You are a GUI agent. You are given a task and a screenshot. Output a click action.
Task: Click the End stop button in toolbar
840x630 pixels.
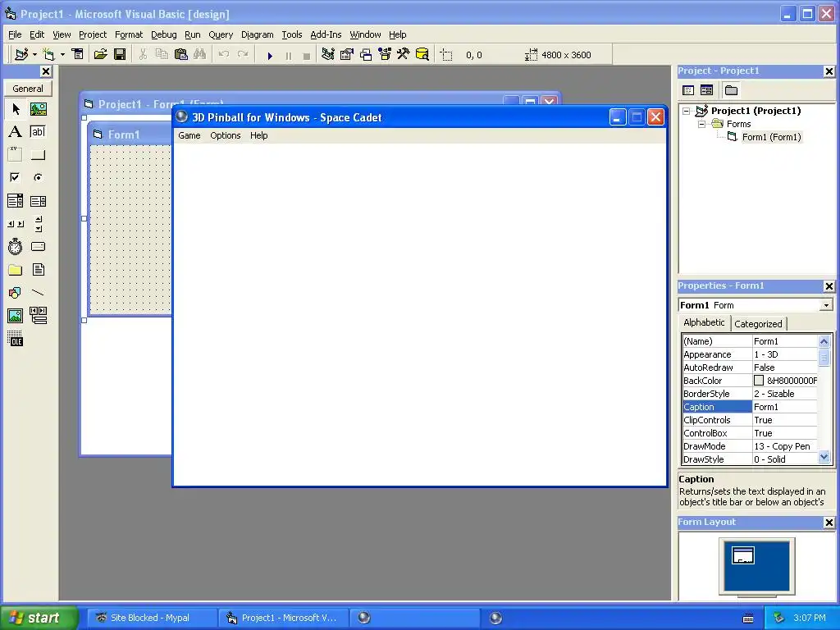pos(307,55)
